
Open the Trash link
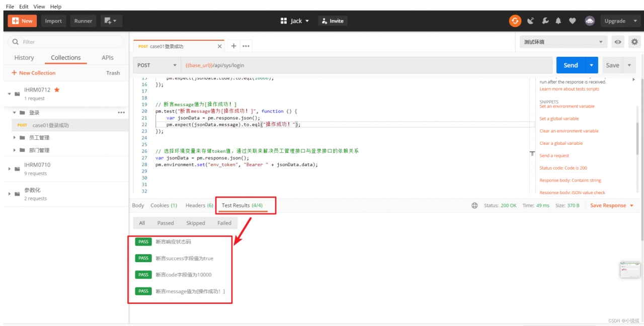pos(113,73)
